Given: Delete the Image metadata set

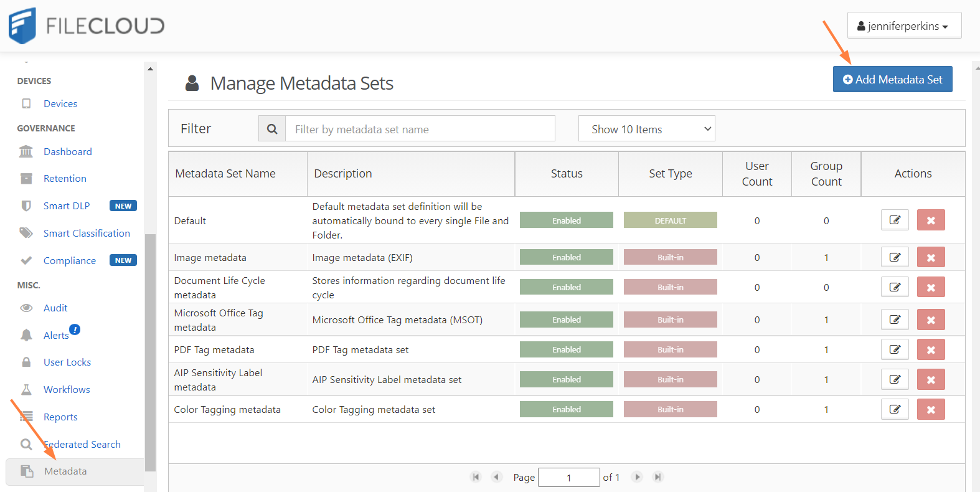Looking at the screenshot, I should click(930, 257).
